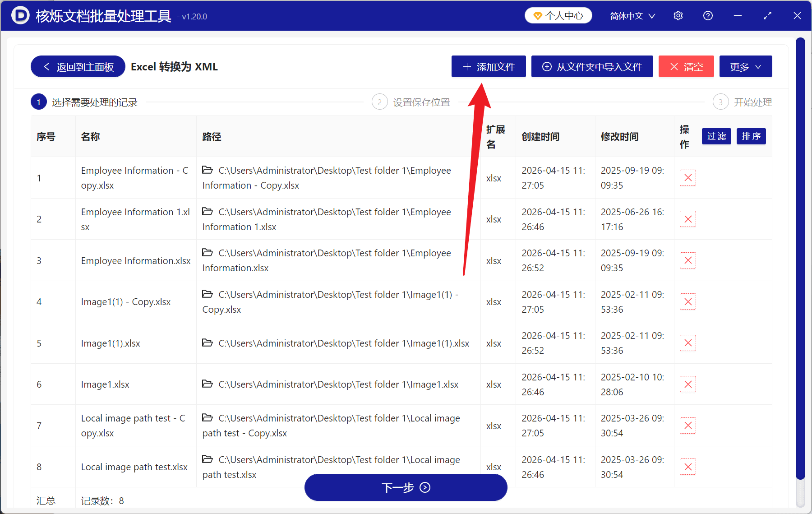This screenshot has height=514, width=812.
Task: Click 清空 to clear all records
Action: 686,66
